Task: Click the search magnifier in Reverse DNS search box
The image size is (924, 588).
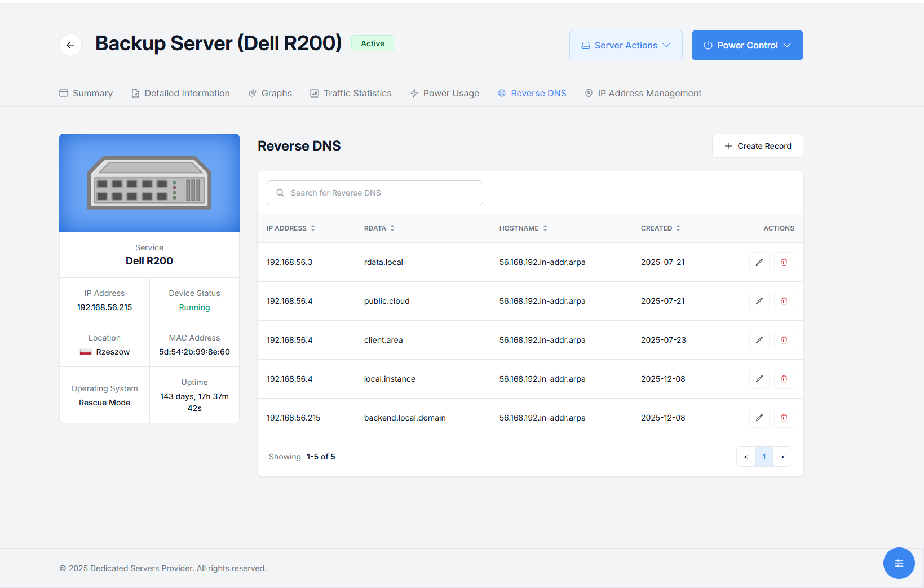Action: point(280,192)
